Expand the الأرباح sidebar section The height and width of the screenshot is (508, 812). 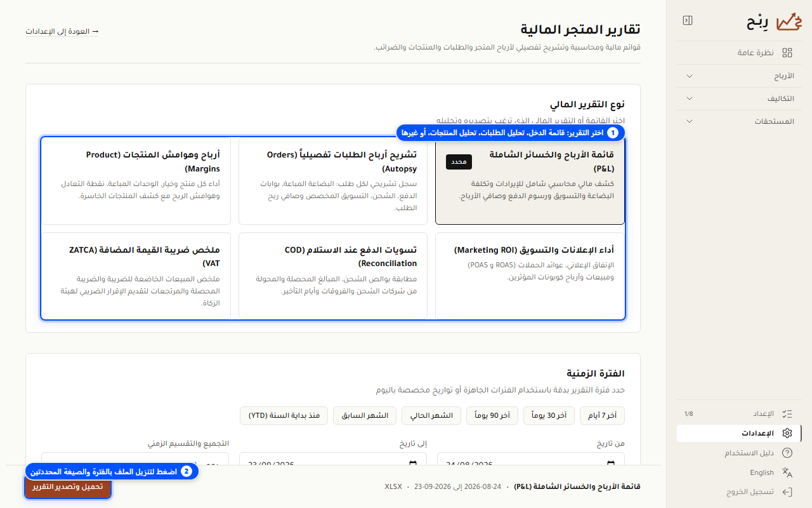(739, 76)
